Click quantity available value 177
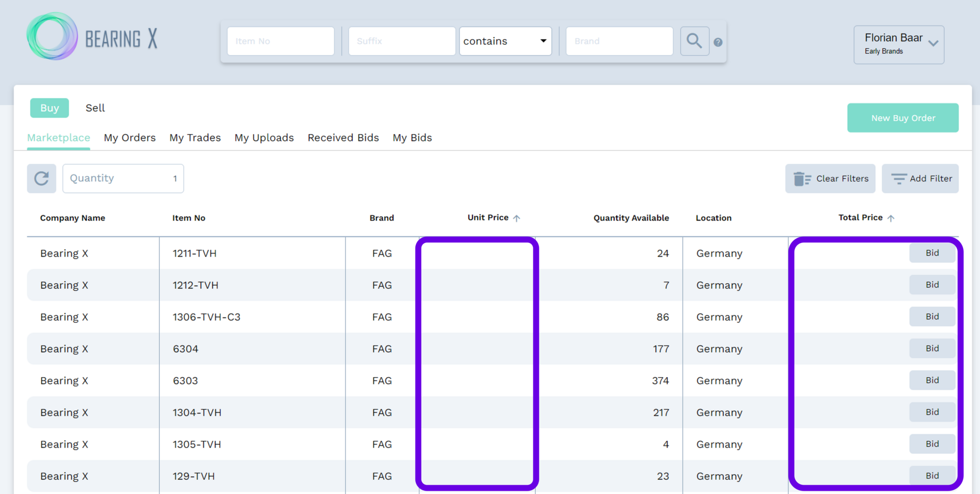The height and width of the screenshot is (494, 980). [x=661, y=349]
